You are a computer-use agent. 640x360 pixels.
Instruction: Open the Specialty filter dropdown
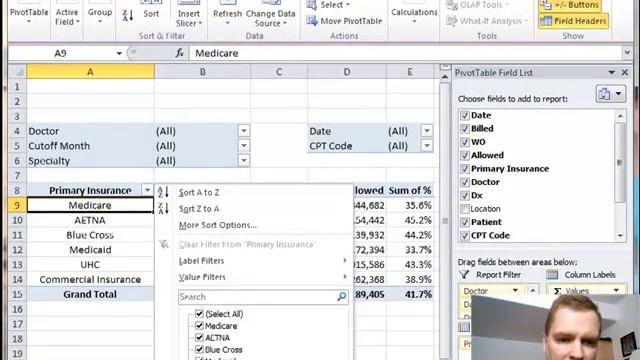pyautogui.click(x=244, y=160)
